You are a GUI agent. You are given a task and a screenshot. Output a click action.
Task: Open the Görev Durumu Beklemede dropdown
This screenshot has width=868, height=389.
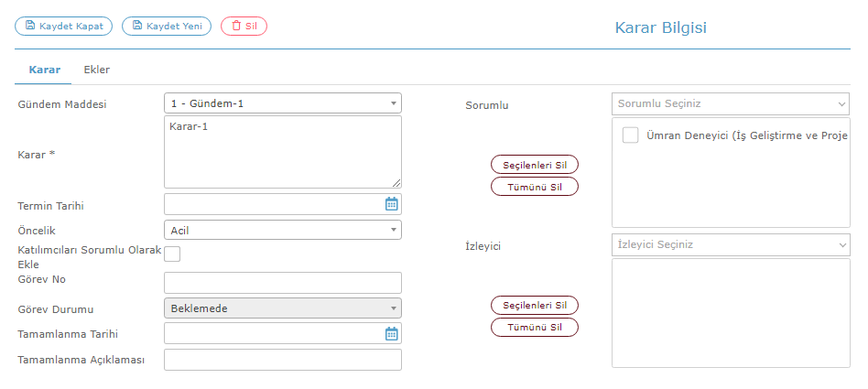[x=283, y=308]
